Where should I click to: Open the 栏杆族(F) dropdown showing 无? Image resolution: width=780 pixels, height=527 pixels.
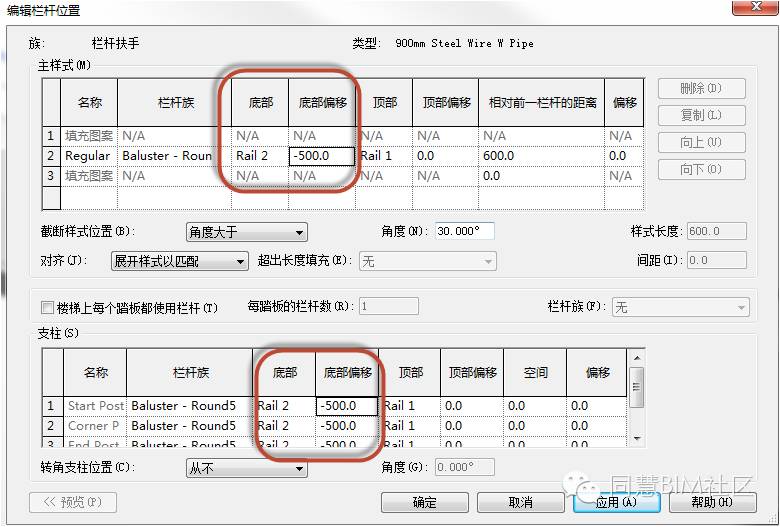681,308
